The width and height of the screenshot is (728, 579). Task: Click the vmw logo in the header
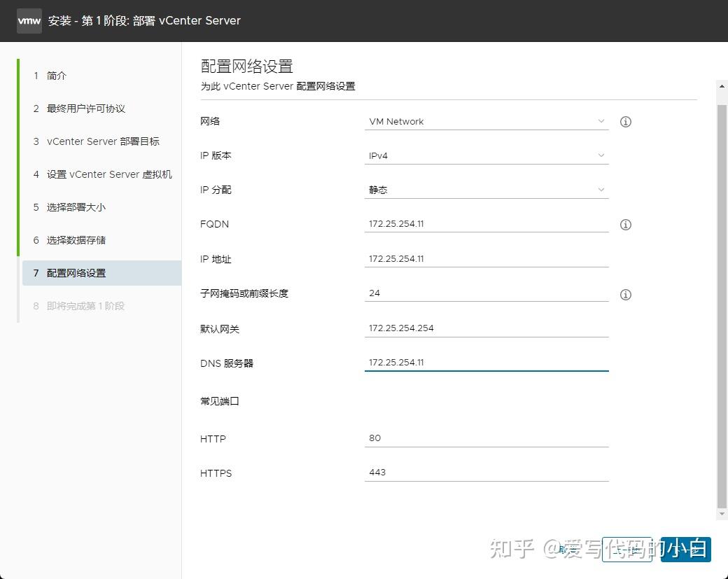pyautogui.click(x=29, y=21)
